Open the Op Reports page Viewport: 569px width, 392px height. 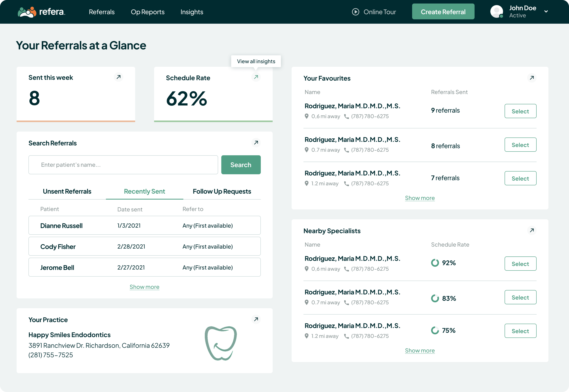point(148,12)
